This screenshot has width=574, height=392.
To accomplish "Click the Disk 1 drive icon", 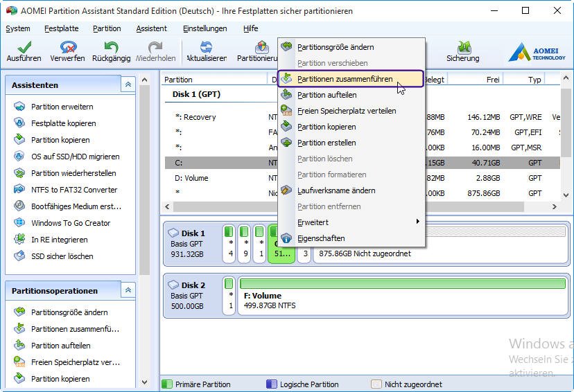I will tap(173, 233).
